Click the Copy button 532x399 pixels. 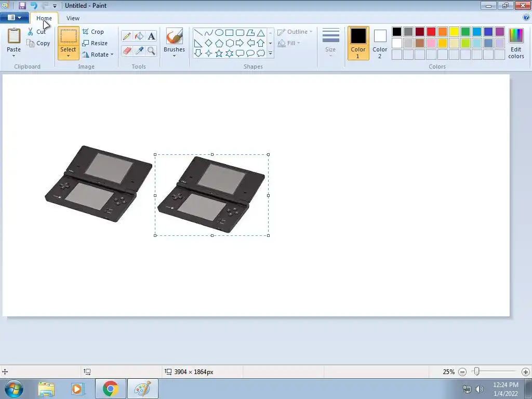(38, 43)
